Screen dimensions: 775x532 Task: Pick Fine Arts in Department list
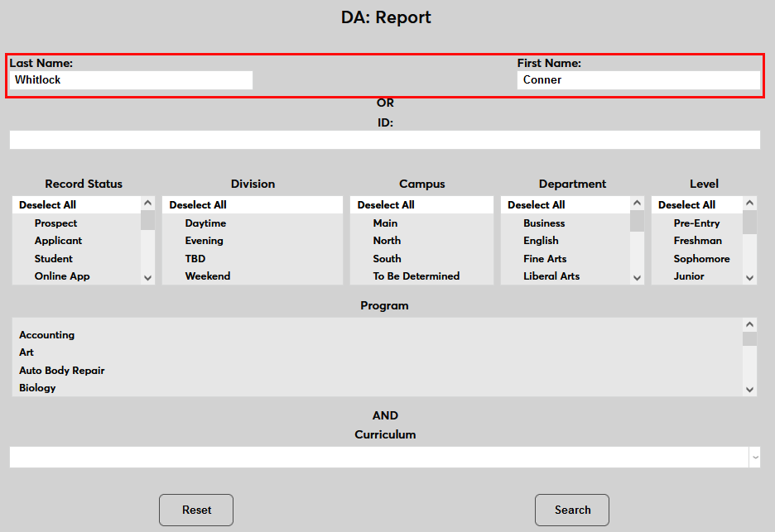tap(545, 259)
